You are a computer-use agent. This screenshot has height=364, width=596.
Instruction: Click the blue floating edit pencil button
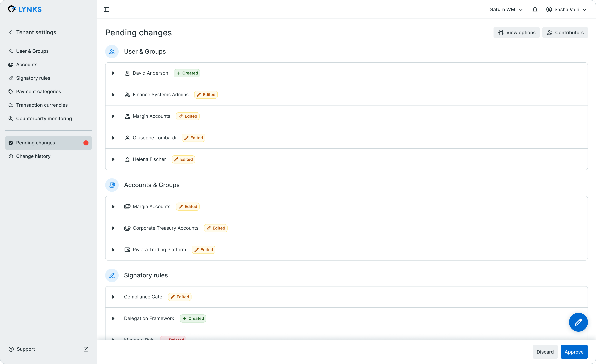tap(578, 322)
